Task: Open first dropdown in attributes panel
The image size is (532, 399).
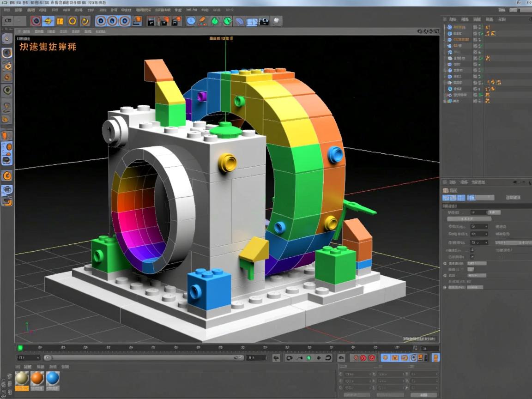Action: click(479, 227)
